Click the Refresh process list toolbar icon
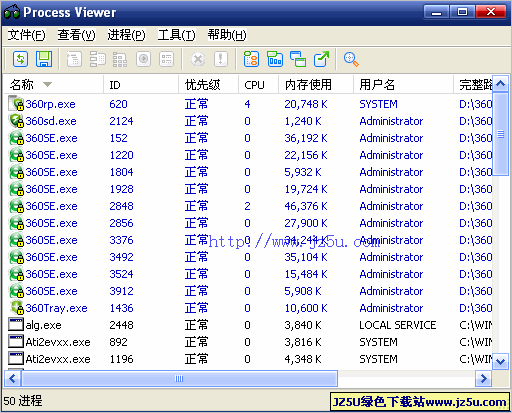 point(20,59)
